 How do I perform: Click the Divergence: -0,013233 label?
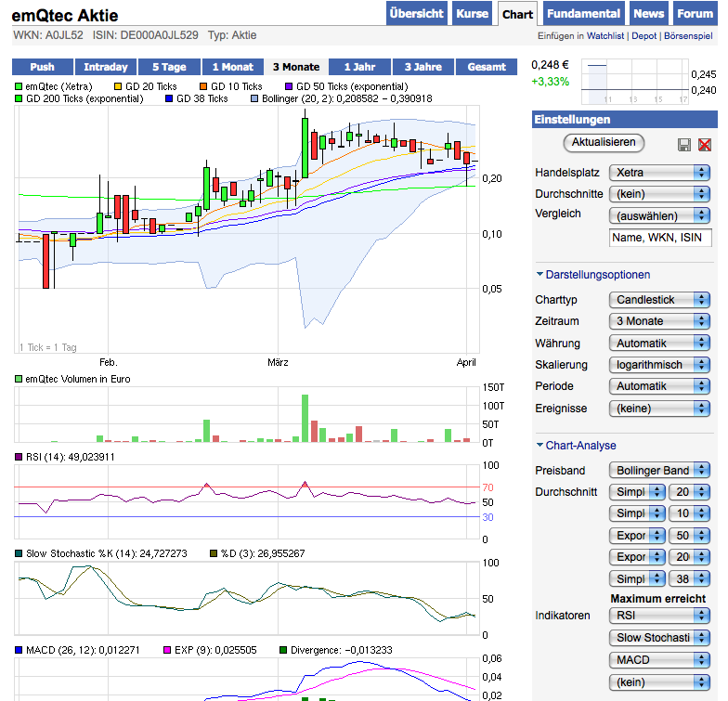click(342, 650)
